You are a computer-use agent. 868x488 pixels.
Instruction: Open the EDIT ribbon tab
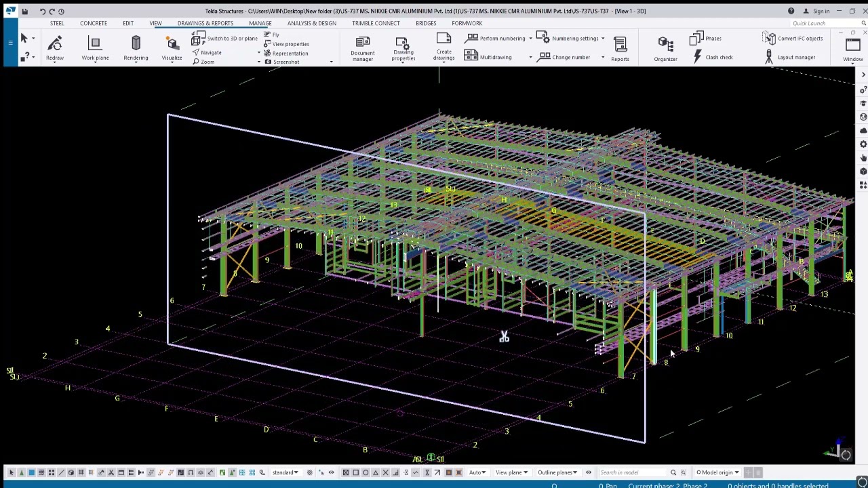(x=128, y=23)
